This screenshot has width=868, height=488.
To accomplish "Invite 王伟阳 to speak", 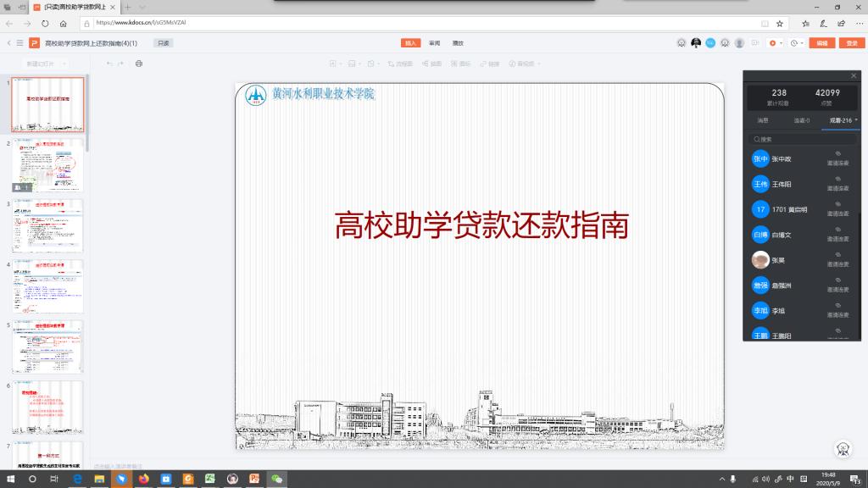I will [x=837, y=184].
